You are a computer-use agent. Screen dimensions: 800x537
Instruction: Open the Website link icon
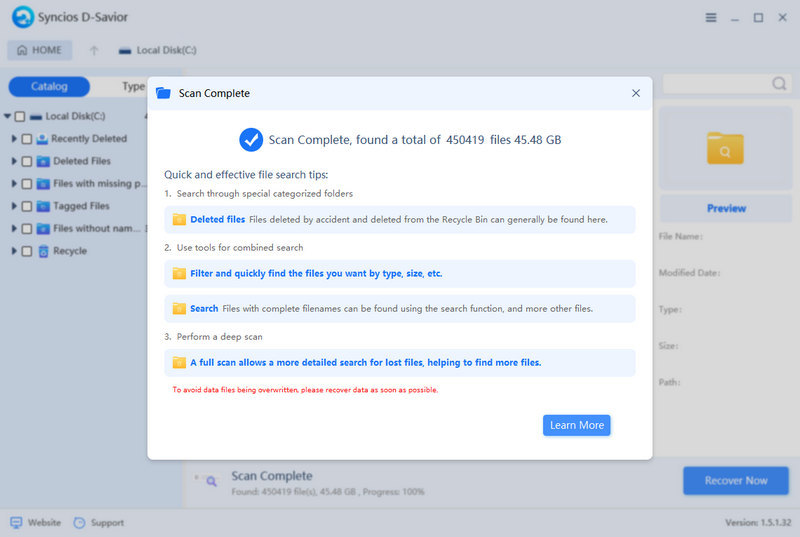pos(16,522)
